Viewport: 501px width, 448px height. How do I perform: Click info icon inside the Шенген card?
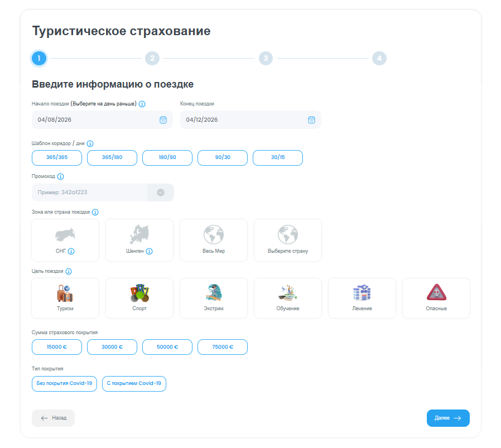click(149, 251)
